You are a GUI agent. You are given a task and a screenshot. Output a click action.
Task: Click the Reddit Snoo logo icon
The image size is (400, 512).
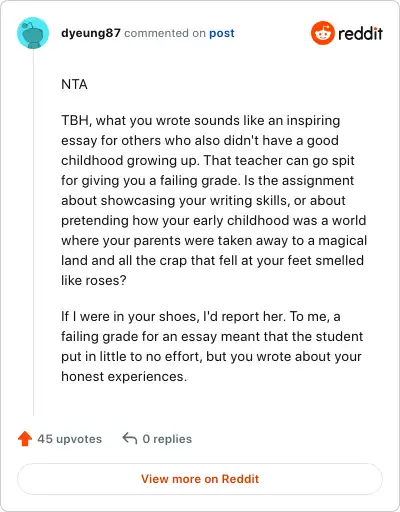click(x=322, y=33)
